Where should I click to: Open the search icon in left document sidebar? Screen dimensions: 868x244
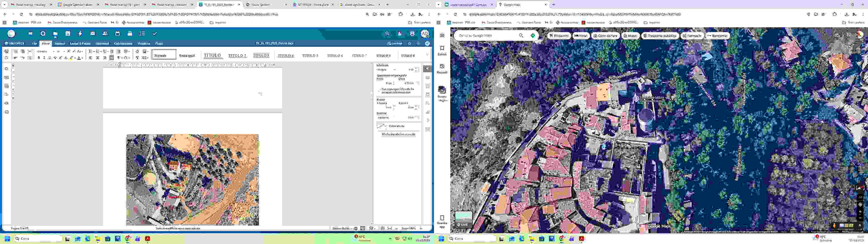pos(7,69)
